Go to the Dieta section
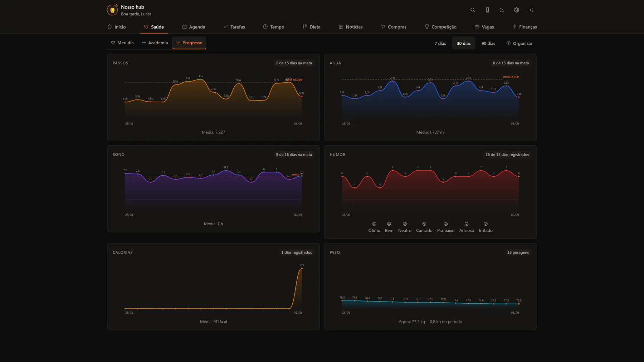The height and width of the screenshot is (362, 644). pos(312,27)
